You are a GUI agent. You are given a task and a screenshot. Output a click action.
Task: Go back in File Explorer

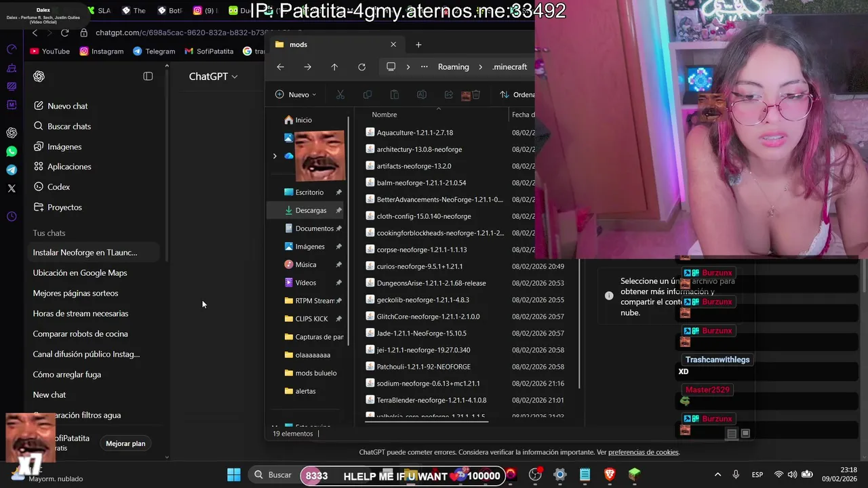click(280, 67)
